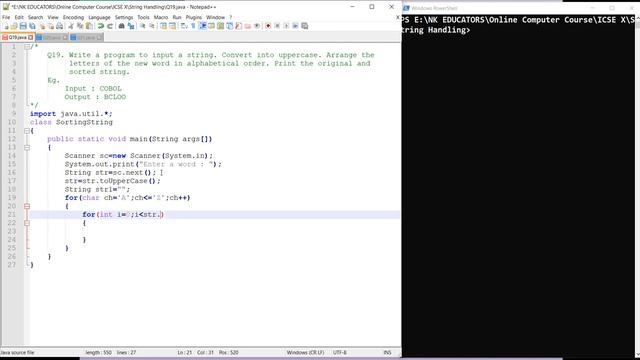Zoom out using the toolbar icon
Screen dimensions: 640x360
151,26
